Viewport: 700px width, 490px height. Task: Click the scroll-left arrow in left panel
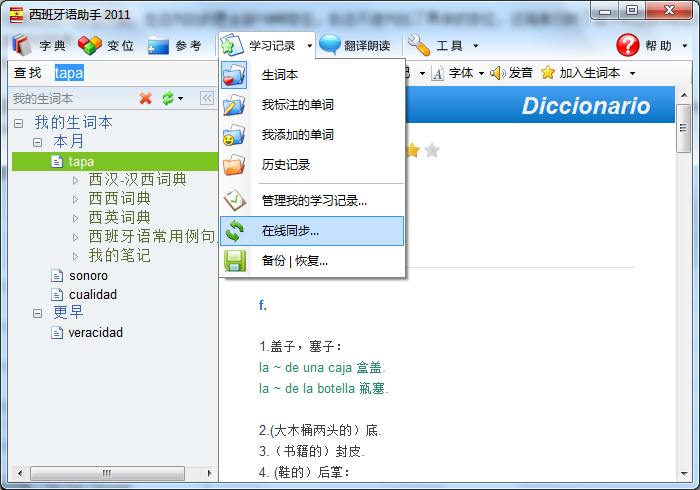point(20,473)
